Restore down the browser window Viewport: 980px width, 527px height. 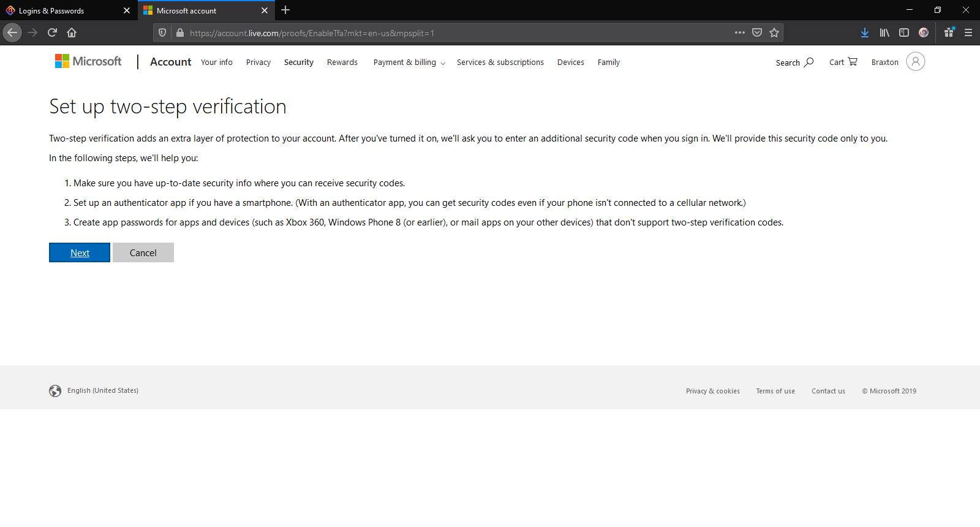tap(938, 10)
